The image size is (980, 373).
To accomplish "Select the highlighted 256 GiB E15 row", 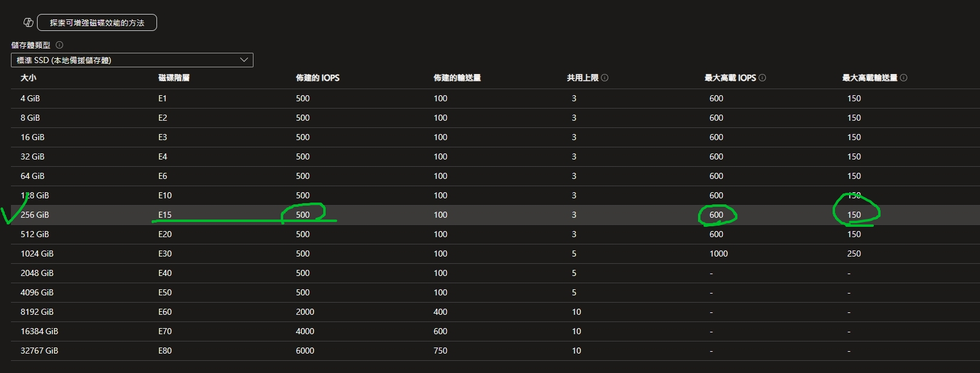I will click(x=35, y=215).
